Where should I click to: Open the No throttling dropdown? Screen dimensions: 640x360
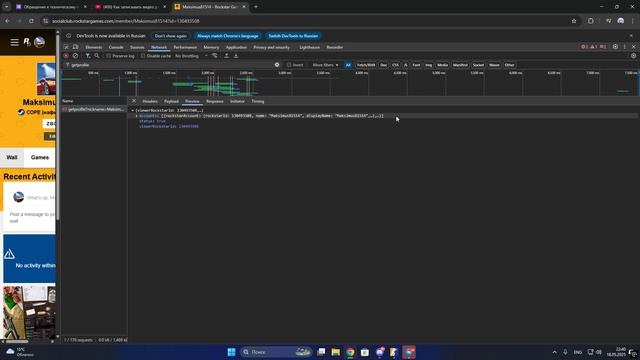pyautogui.click(x=191, y=56)
